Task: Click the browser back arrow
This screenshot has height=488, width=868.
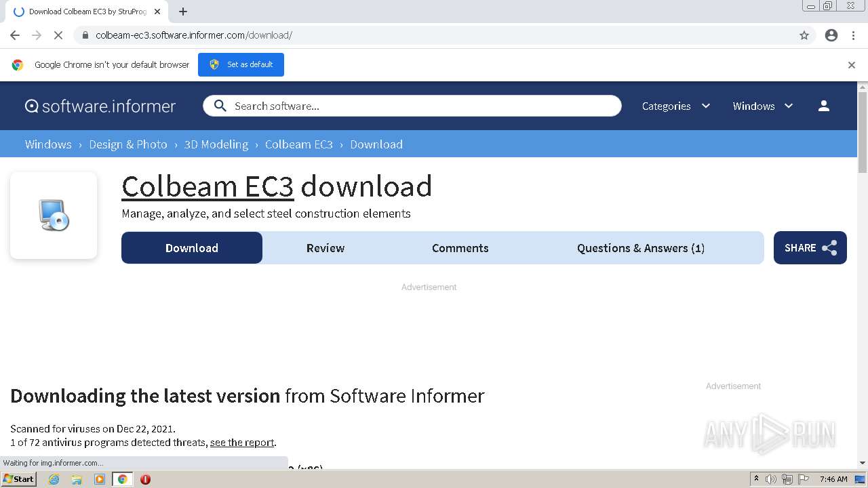Action: 15,35
